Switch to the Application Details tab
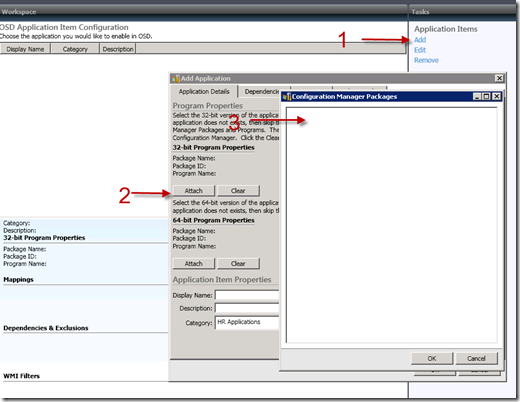The width and height of the screenshot is (520, 402). click(204, 91)
